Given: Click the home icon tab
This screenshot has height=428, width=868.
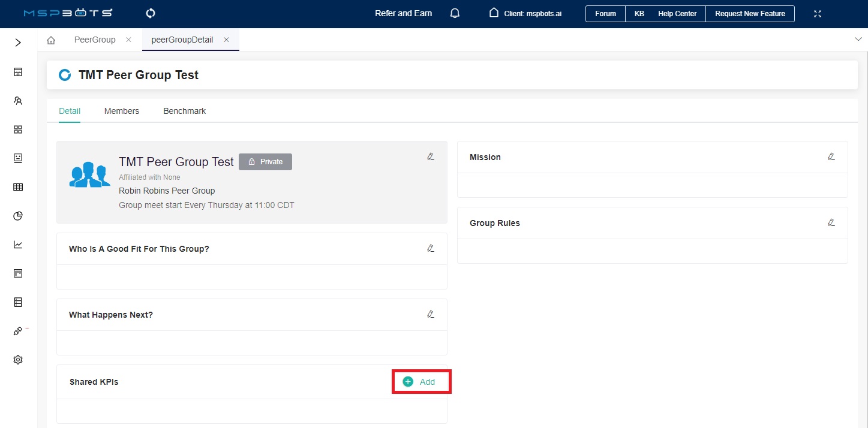Looking at the screenshot, I should click(x=51, y=40).
